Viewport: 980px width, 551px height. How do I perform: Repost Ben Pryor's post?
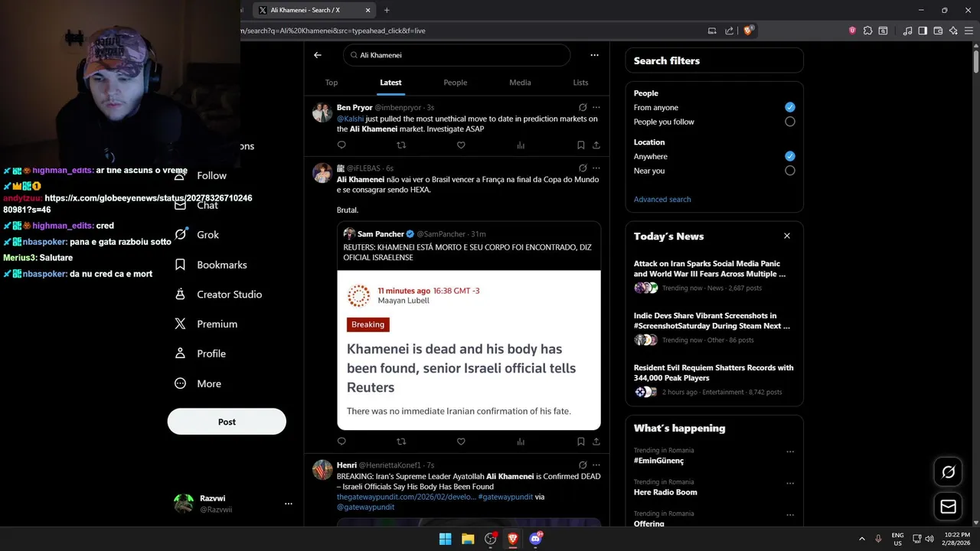(x=401, y=145)
